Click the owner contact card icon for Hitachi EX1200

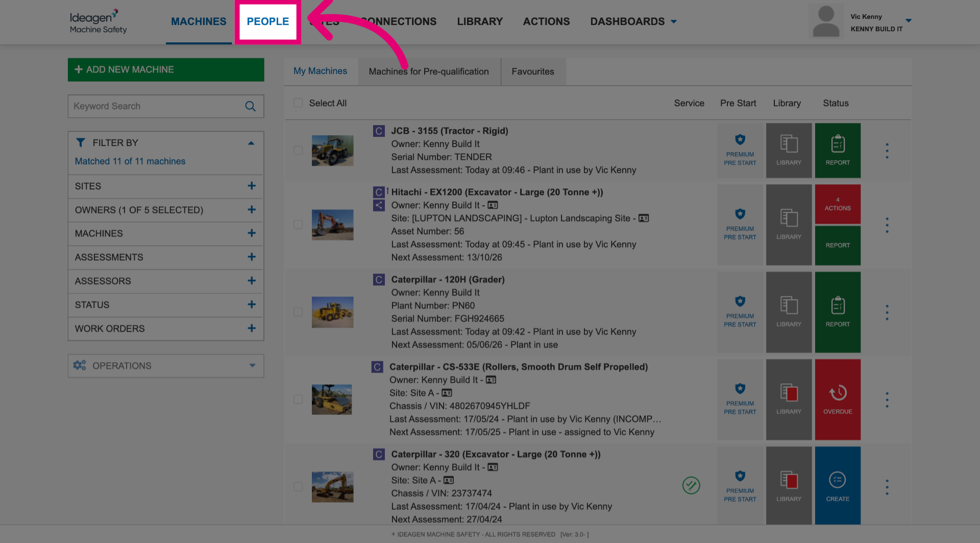493,205
